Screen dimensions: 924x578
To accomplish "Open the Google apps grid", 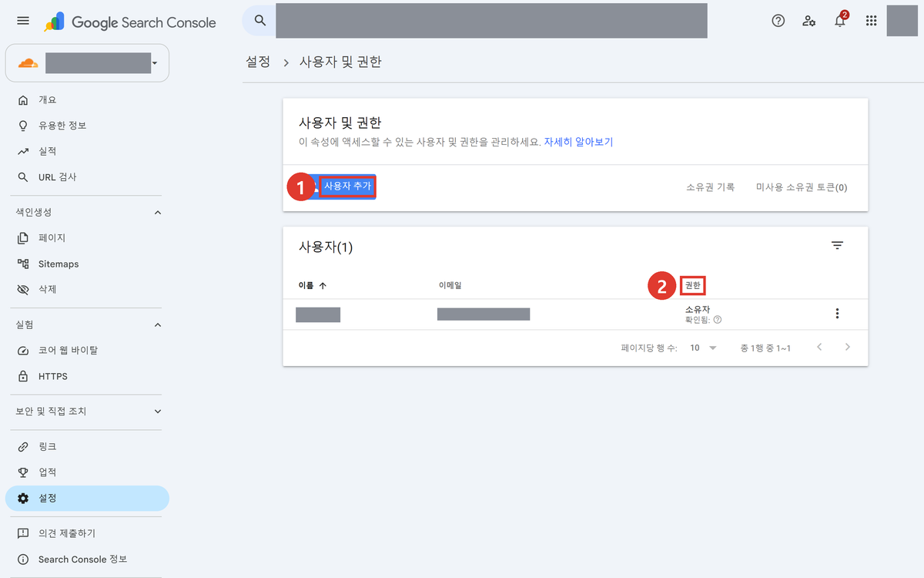I will [872, 21].
